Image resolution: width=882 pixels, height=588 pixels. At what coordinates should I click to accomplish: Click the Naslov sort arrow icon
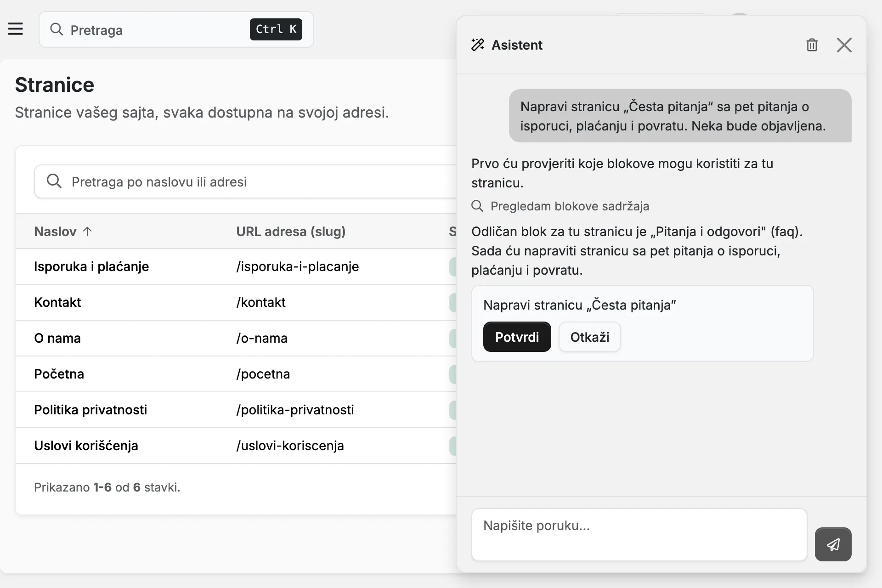87,231
